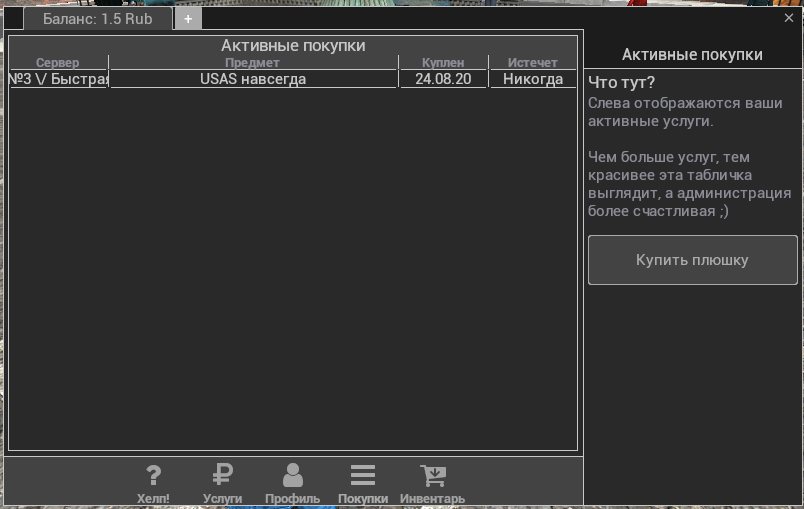Sort by the Сервер column header
The image size is (804, 509).
coord(57,63)
